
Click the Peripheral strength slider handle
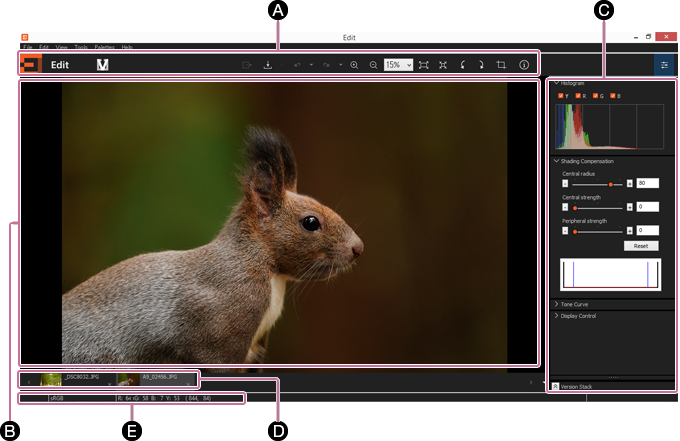click(575, 232)
